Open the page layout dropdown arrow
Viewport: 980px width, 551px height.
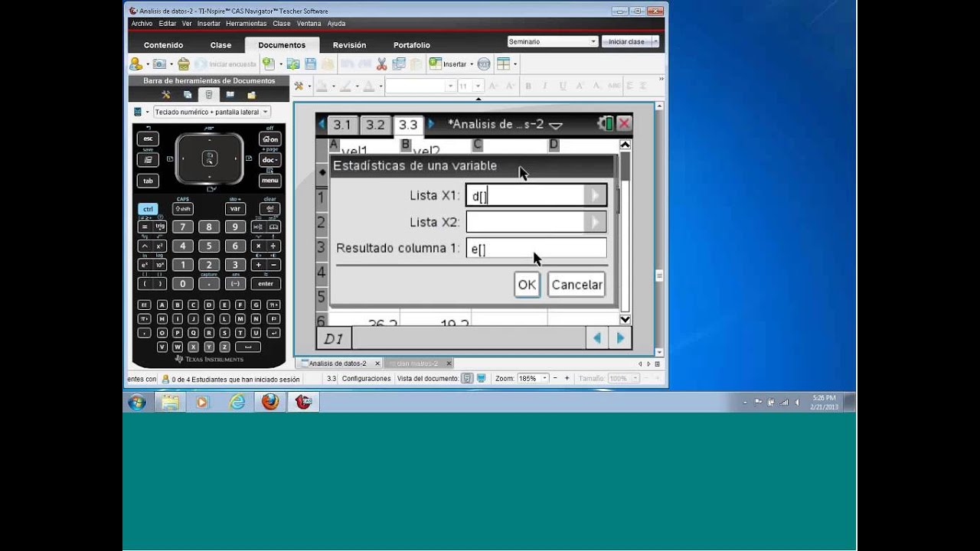click(515, 64)
